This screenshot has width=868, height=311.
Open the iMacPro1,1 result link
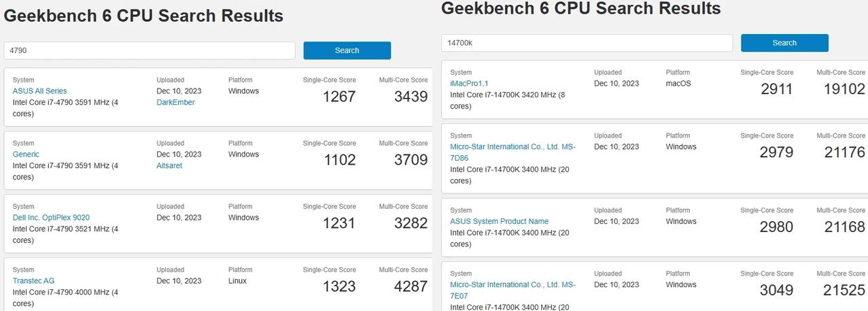click(x=469, y=84)
